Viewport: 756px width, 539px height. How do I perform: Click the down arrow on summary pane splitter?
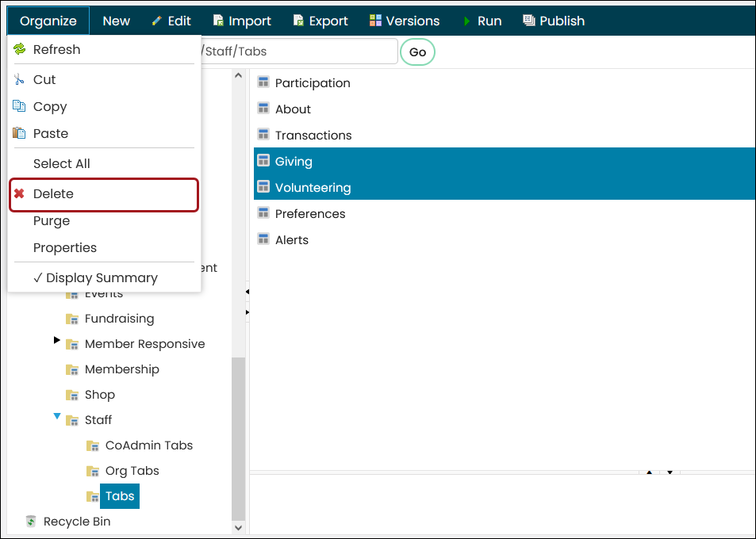(x=670, y=472)
